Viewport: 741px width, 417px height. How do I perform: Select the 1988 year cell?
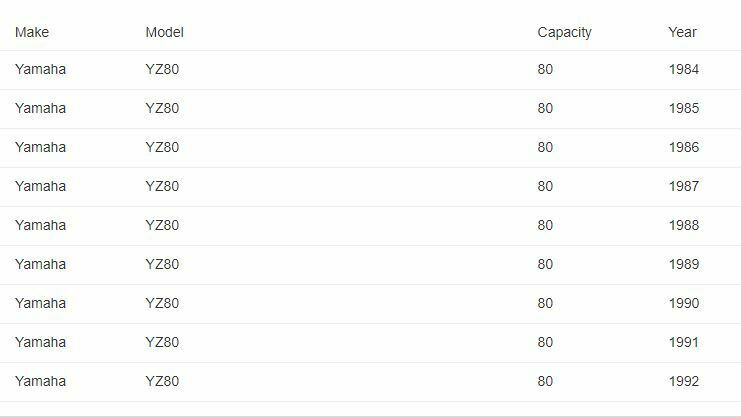click(684, 225)
